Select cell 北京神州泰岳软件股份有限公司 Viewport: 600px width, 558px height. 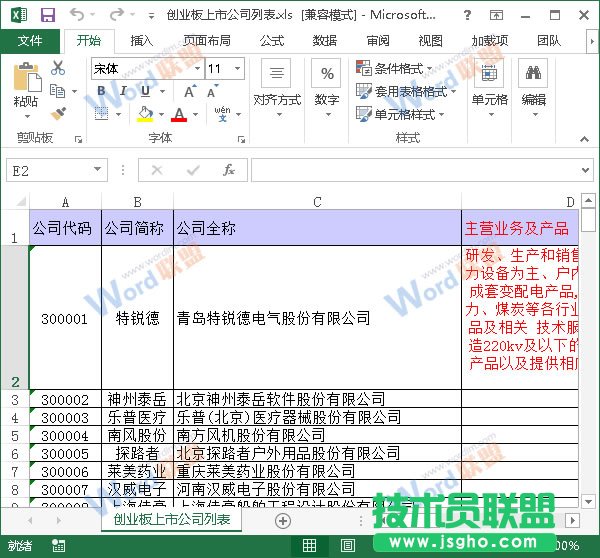317,399
